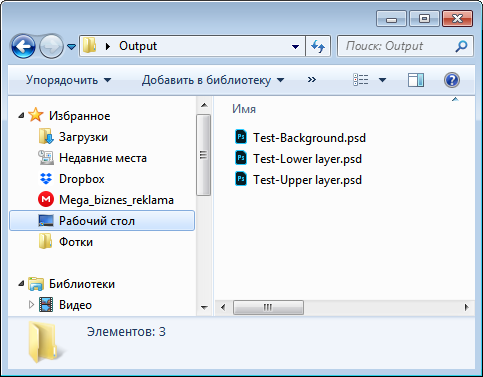This screenshot has width=483, height=377.
Task: Click the navigation pane vertical scrollbar thumb
Action: coord(203,155)
